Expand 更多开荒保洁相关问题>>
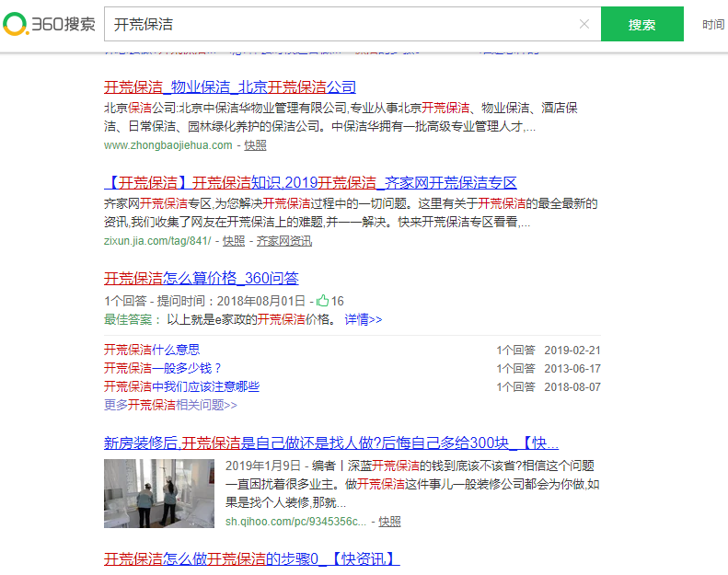The height and width of the screenshot is (575, 728). (x=170, y=405)
